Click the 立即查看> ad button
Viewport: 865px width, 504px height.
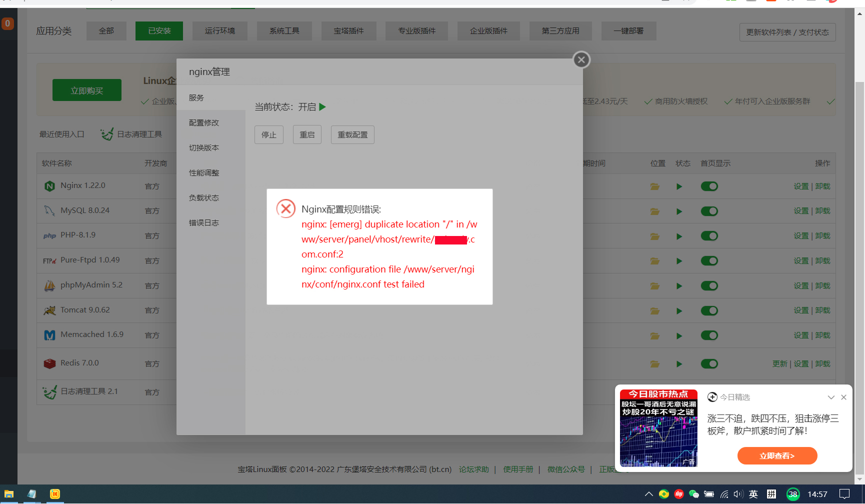(x=777, y=455)
